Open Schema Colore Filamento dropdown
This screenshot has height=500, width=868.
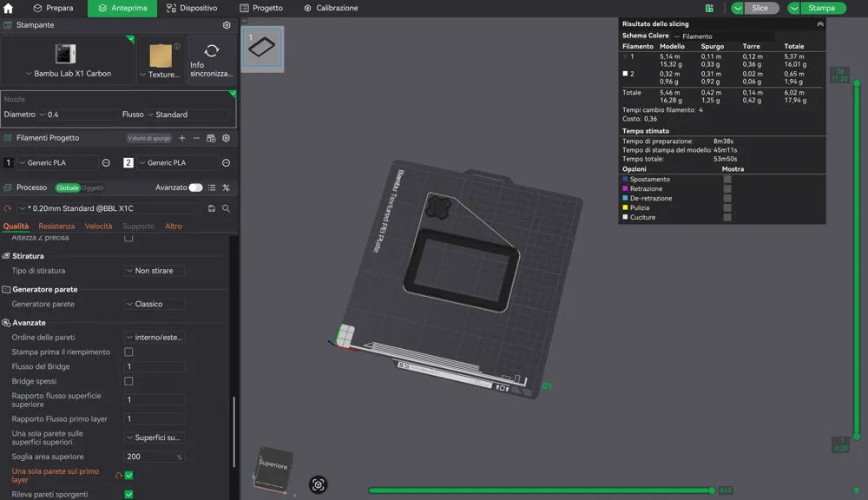pyautogui.click(x=723, y=36)
